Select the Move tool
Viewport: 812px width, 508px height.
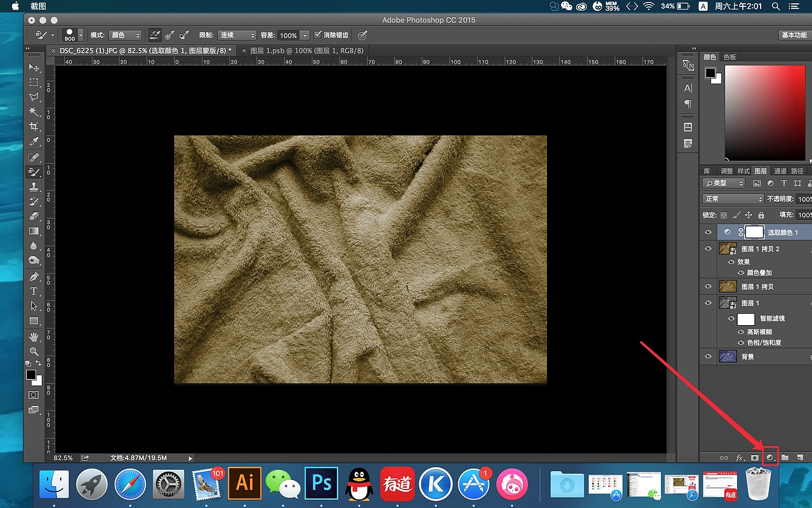click(x=34, y=67)
